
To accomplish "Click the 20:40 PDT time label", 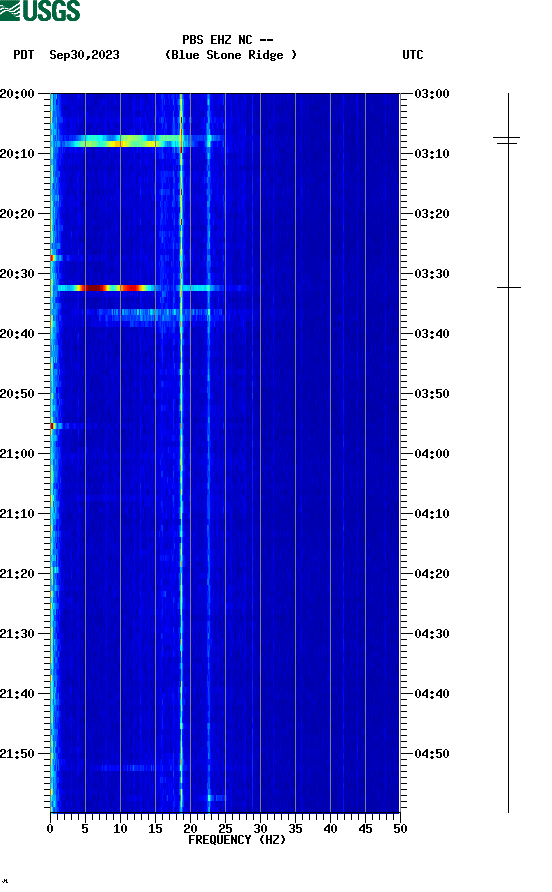I will click(18, 333).
